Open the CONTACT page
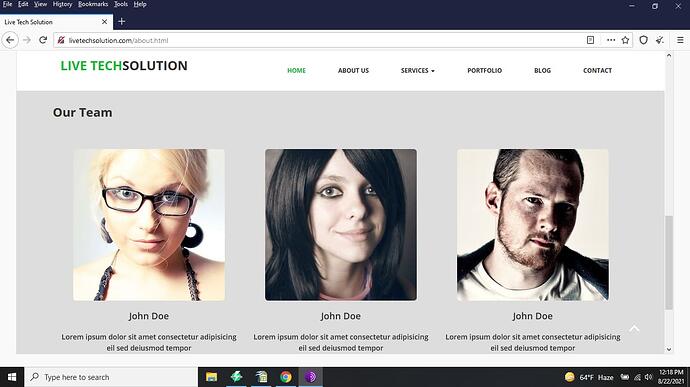690x387 pixels. (597, 70)
